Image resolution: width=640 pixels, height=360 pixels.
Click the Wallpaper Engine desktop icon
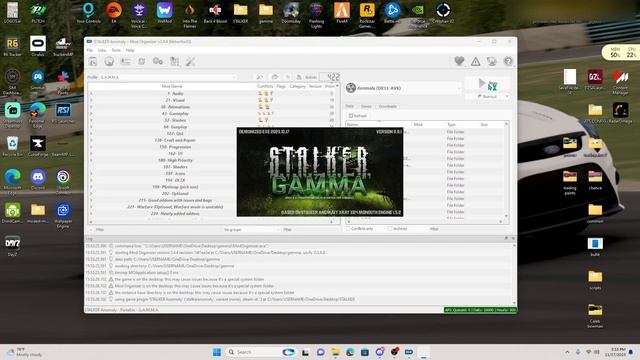click(63, 216)
